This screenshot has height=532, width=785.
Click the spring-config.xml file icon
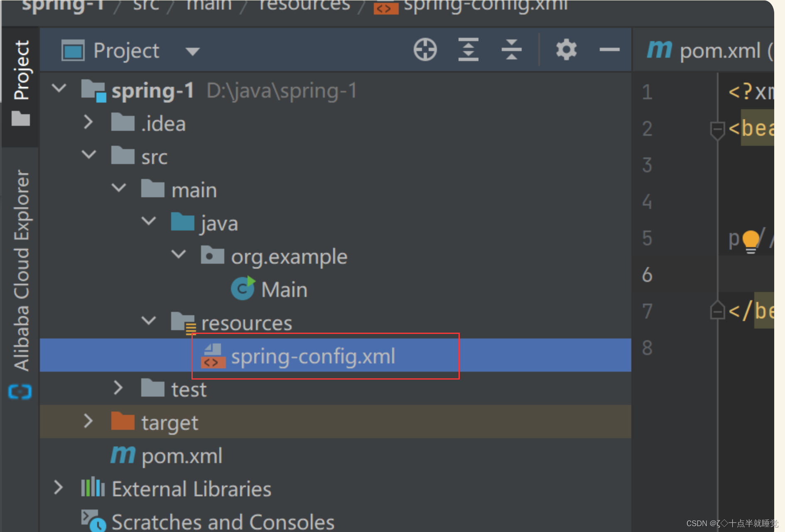213,356
